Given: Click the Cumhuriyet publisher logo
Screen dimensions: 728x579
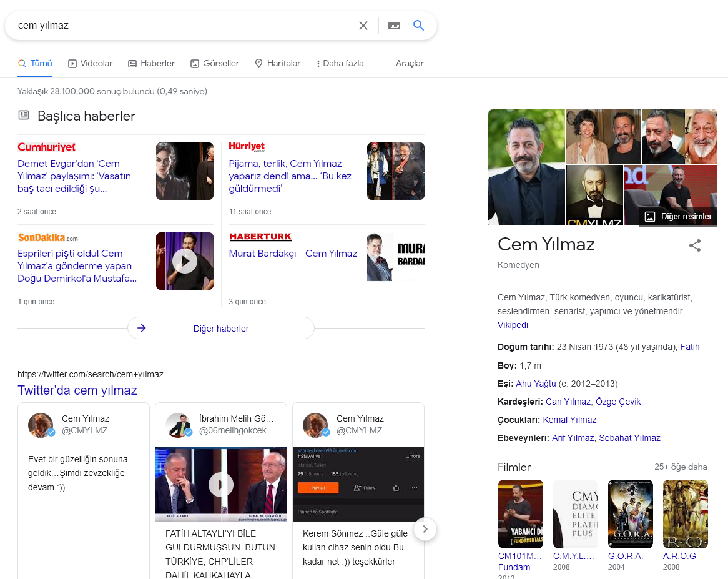Looking at the screenshot, I should click(46, 147).
